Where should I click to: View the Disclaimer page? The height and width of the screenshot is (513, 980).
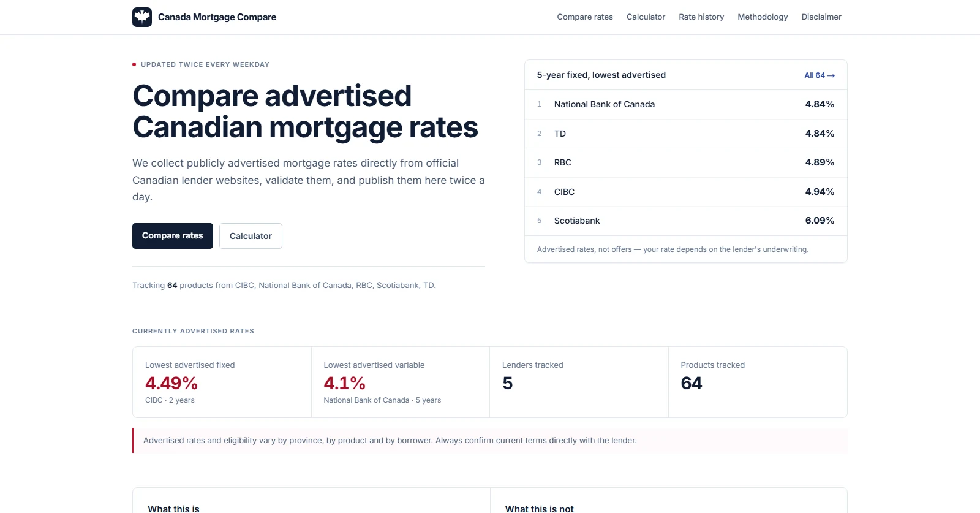(821, 17)
